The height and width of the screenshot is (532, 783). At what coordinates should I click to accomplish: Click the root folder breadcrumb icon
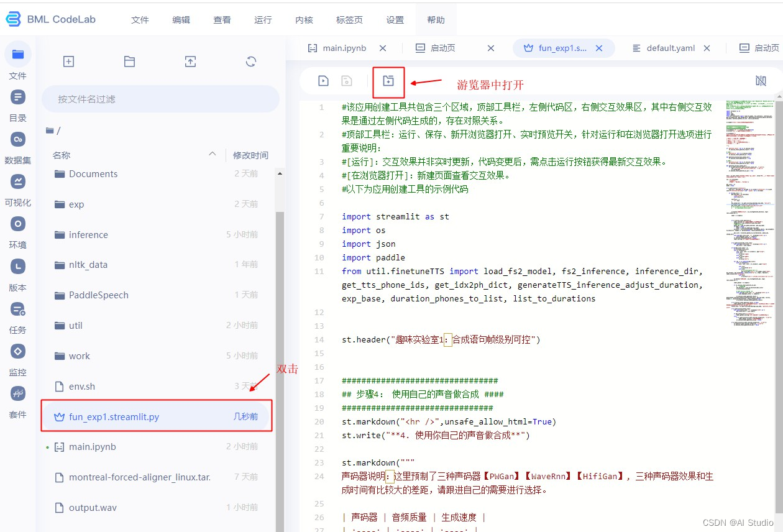pyautogui.click(x=50, y=131)
